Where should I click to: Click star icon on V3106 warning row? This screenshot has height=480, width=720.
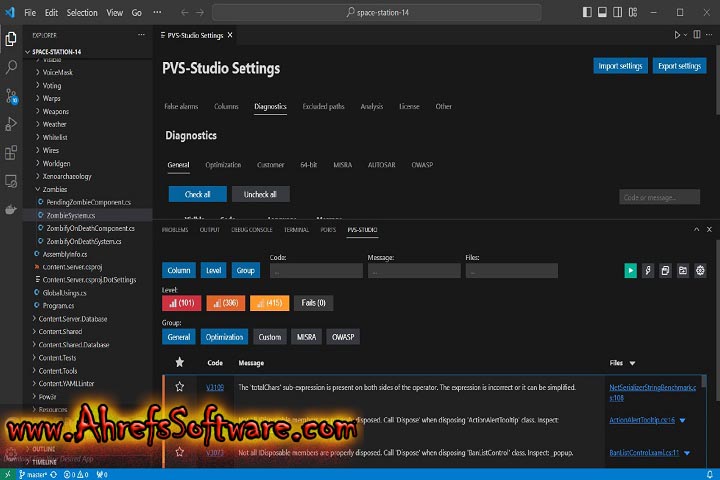(180, 386)
